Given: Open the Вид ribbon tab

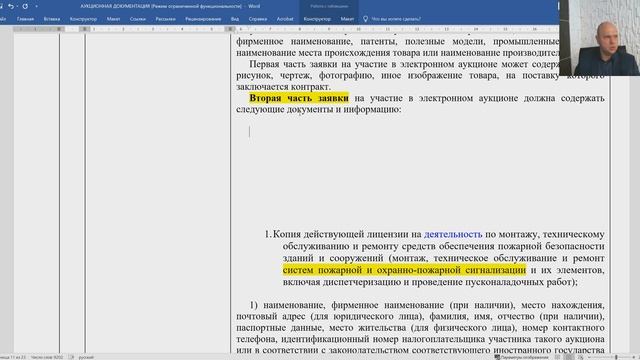Looking at the screenshot, I should pos(235,19).
